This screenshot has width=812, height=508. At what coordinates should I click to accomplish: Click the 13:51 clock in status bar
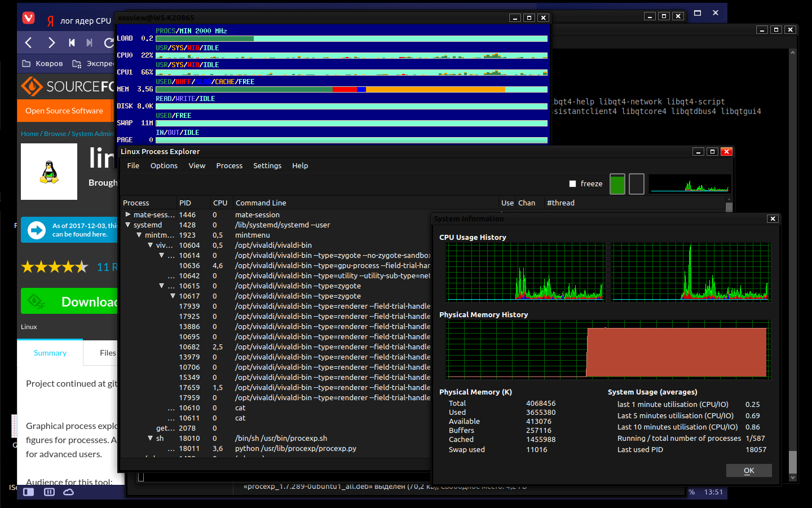pyautogui.click(x=713, y=492)
